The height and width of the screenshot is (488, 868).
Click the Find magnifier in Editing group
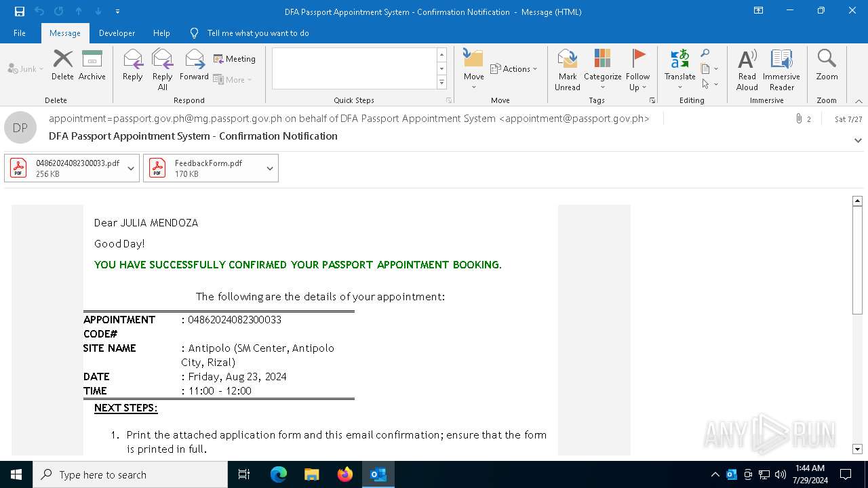click(705, 54)
